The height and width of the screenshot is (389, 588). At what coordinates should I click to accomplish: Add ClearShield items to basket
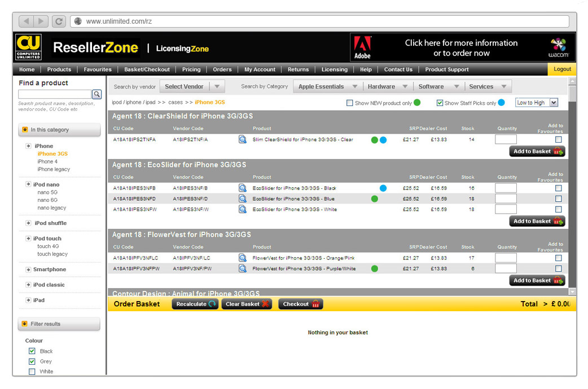[x=537, y=152]
